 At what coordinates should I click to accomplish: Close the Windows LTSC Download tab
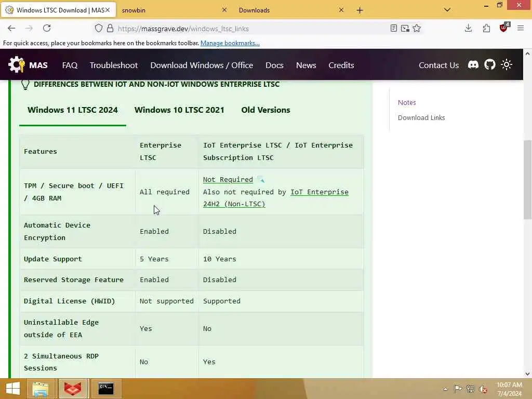tap(108, 10)
